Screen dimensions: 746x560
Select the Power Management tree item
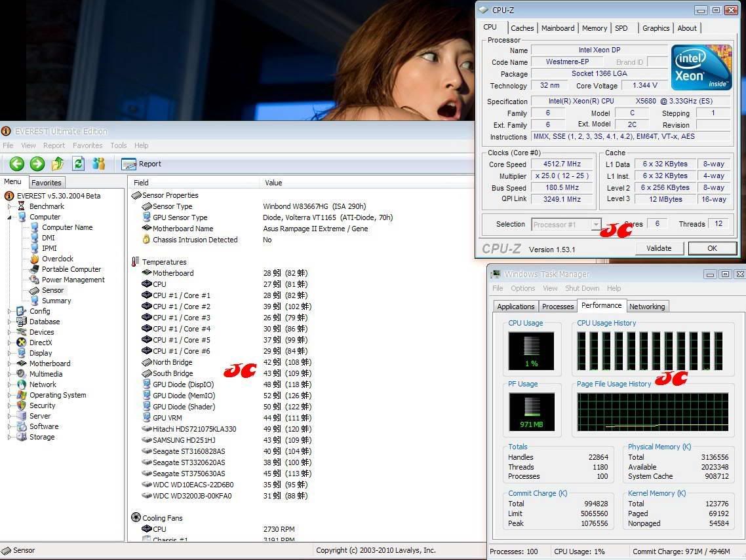(73, 280)
